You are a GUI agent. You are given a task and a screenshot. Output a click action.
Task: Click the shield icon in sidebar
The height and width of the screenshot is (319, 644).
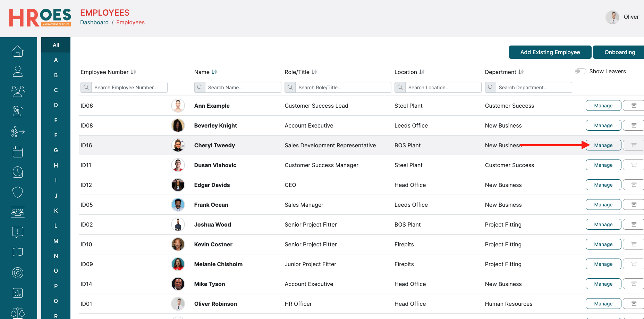pos(18,192)
